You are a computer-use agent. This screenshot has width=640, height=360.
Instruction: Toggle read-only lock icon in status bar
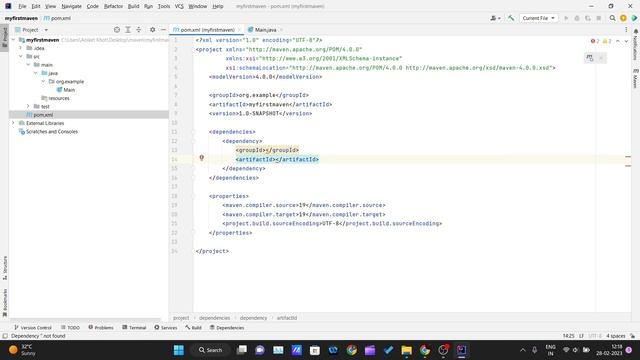(x=632, y=336)
